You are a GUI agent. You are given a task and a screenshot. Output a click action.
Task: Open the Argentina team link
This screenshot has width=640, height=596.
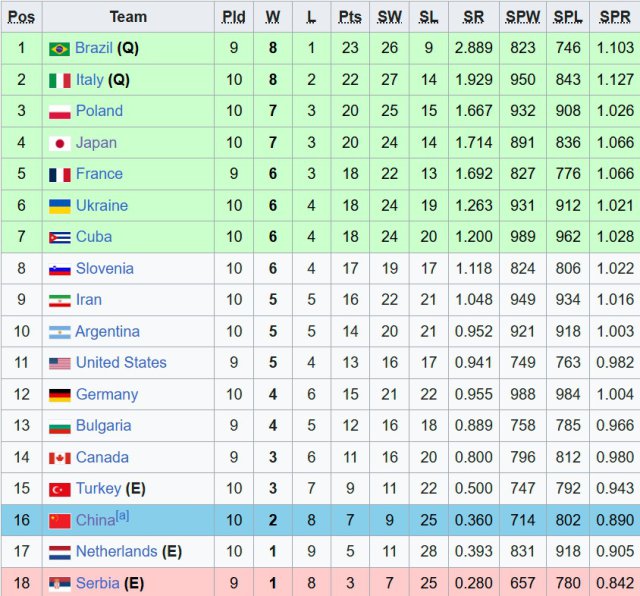(x=107, y=332)
